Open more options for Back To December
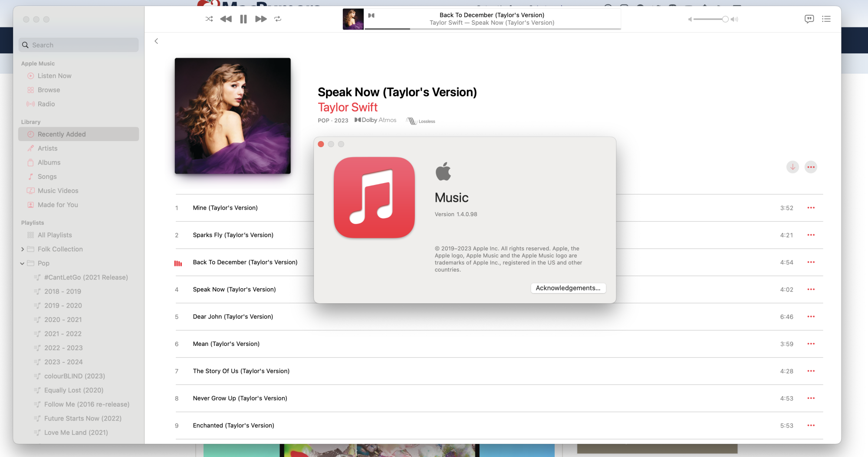 811,262
